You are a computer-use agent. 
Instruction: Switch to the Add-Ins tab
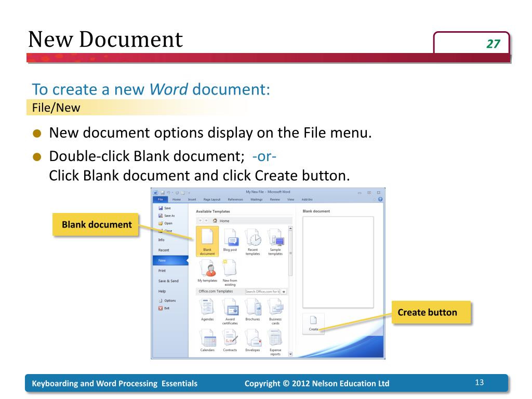(307, 199)
